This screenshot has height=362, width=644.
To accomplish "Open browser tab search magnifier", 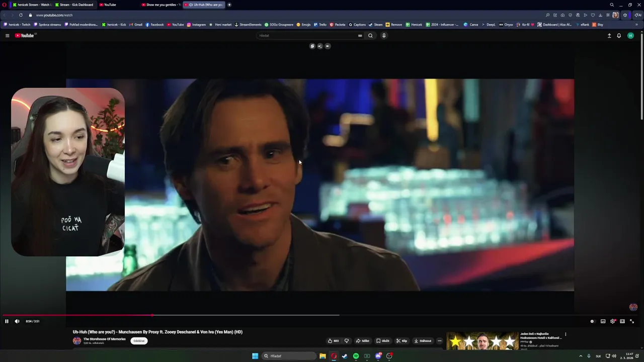I will click(x=612, y=5).
